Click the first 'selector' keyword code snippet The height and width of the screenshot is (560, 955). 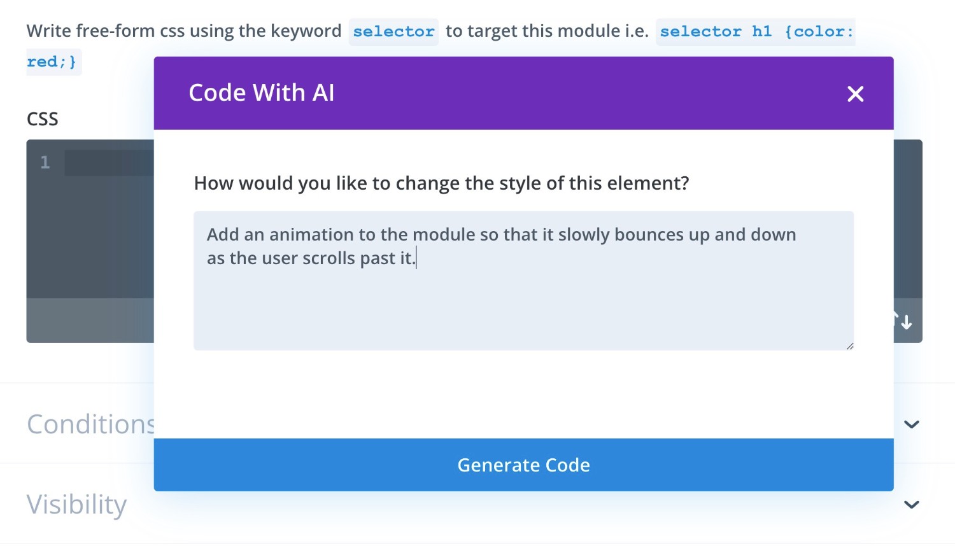[x=393, y=32]
